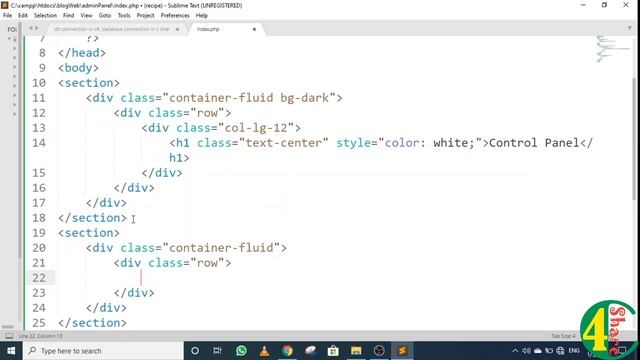
Task: Place cursor on "Control Panel" text
Action: pyautogui.click(x=534, y=143)
